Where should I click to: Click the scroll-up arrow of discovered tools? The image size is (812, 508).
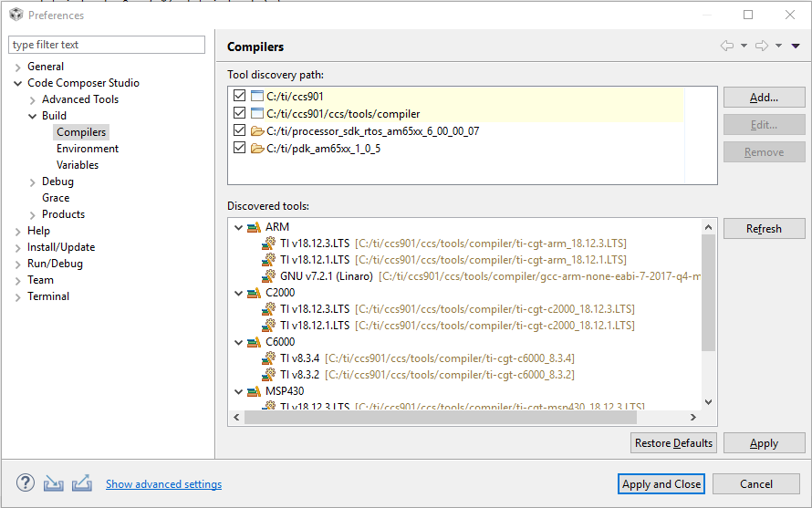pyautogui.click(x=708, y=227)
